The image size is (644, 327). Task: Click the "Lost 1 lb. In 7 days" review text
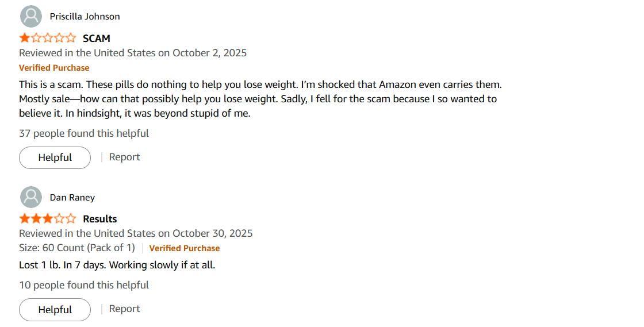coord(117,266)
